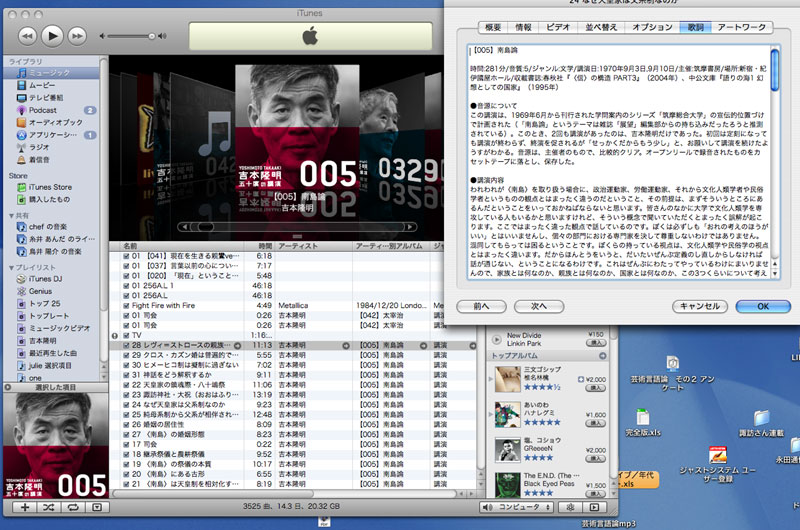This screenshot has height=530, width=800.
Task: Switch to the オプション tab
Action: [653, 27]
